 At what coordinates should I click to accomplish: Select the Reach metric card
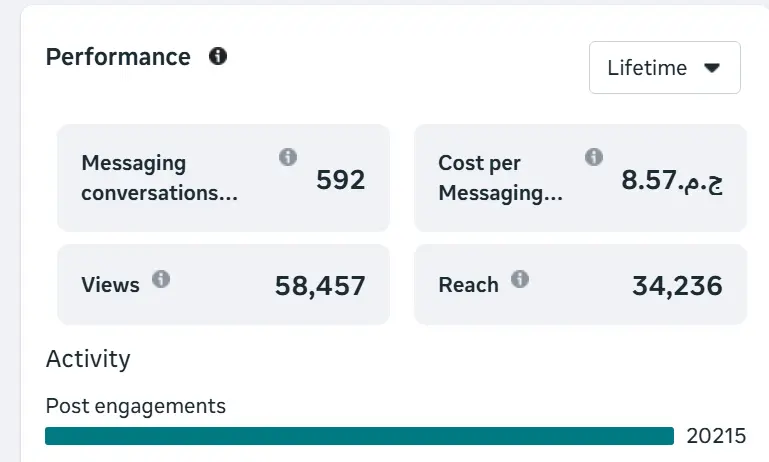coord(580,285)
